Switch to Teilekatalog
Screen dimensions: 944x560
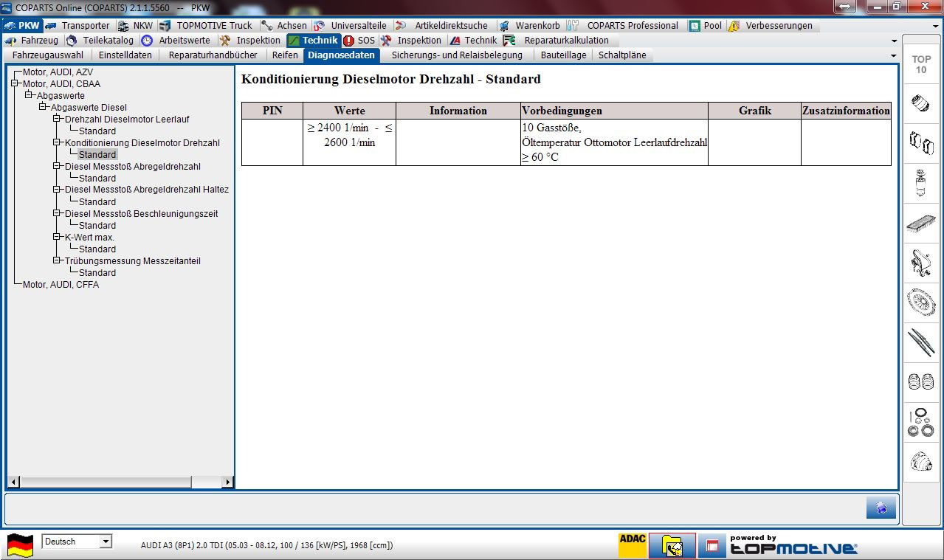[x=100, y=41]
